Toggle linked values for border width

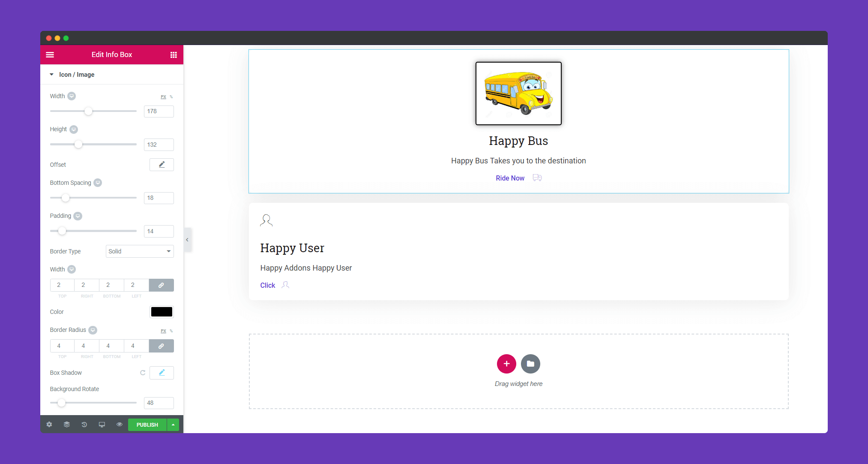[161, 285]
